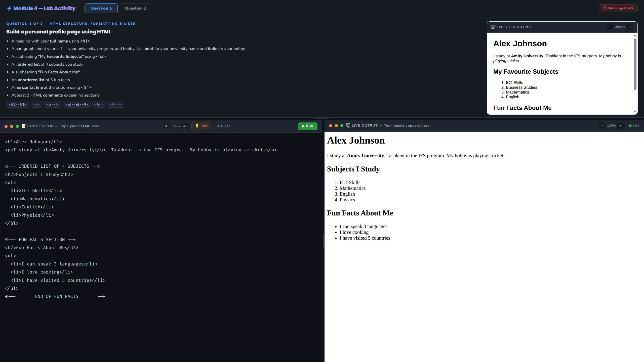The width and height of the screenshot is (644, 362).
Task: Click the <ol> <ul> <li> tag chip
Action: tap(77, 104)
